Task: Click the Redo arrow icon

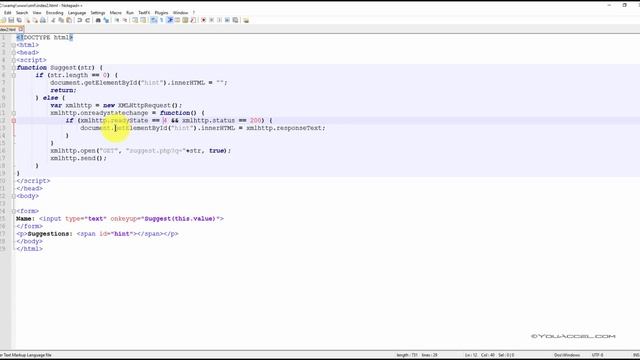Action: 88,20
